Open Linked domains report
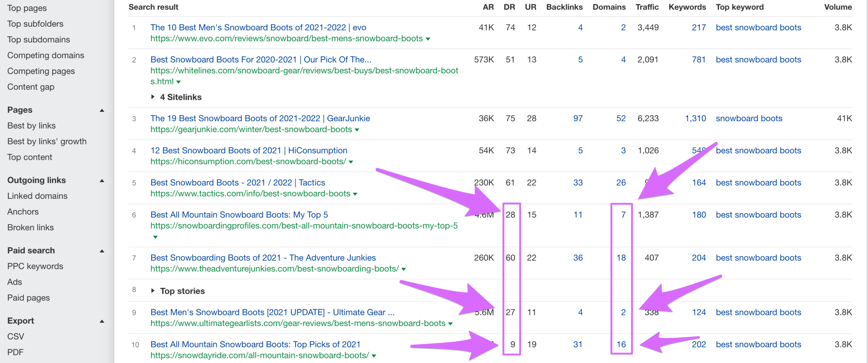The image size is (868, 363). click(37, 196)
